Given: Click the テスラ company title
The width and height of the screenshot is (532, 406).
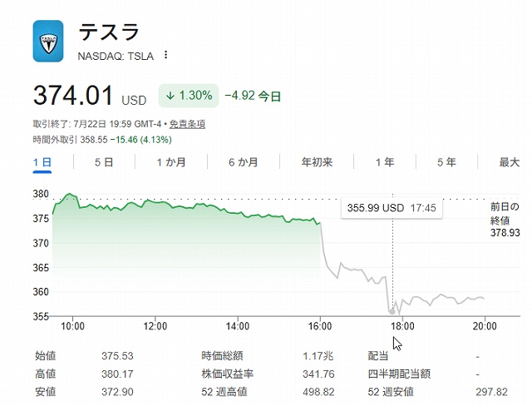Looking at the screenshot, I should (109, 32).
